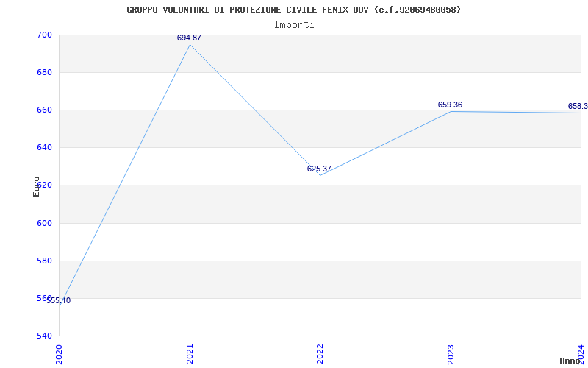Click the 2021 x-axis year label

click(190, 354)
